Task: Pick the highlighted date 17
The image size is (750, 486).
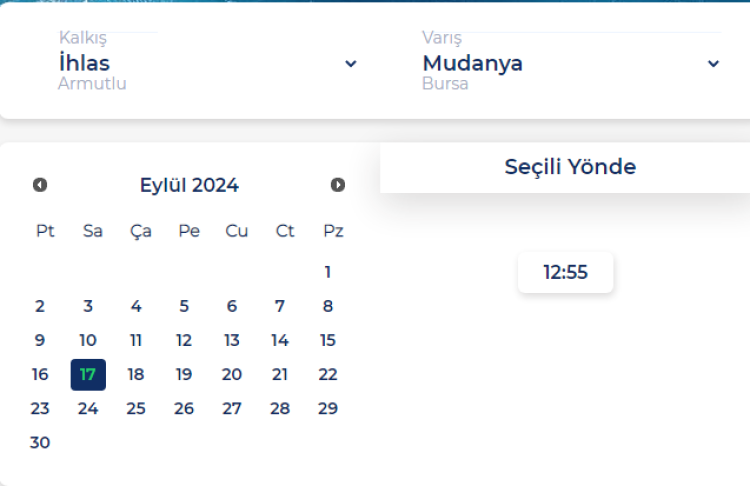Action: pos(88,375)
